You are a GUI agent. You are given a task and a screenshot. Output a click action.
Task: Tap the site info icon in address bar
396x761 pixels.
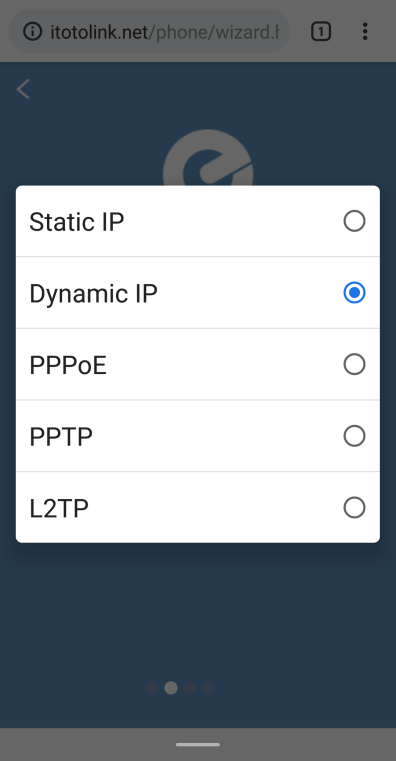coord(33,32)
